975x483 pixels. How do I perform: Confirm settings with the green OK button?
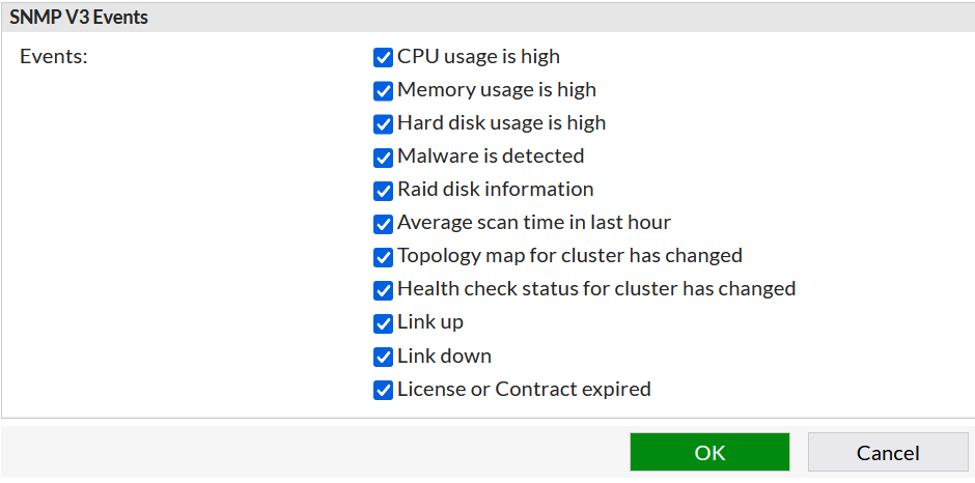coord(709,453)
